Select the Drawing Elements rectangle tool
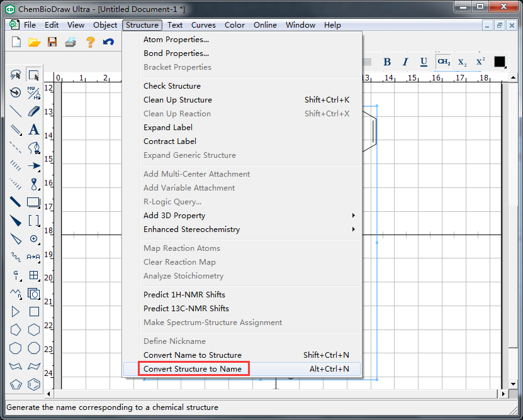 pos(34,202)
